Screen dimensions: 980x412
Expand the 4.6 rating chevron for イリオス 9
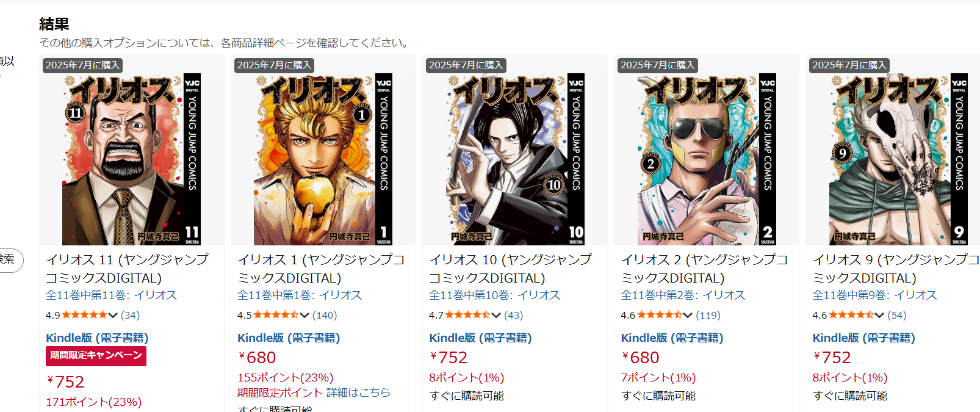pos(879,316)
